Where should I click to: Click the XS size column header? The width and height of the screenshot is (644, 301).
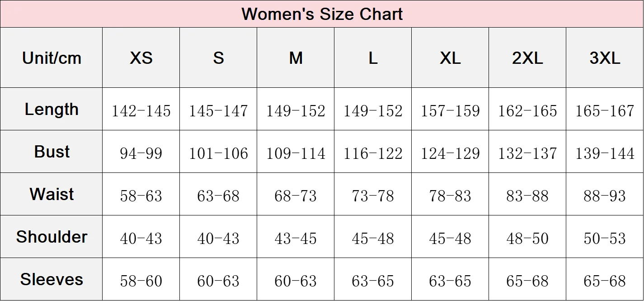(x=141, y=58)
